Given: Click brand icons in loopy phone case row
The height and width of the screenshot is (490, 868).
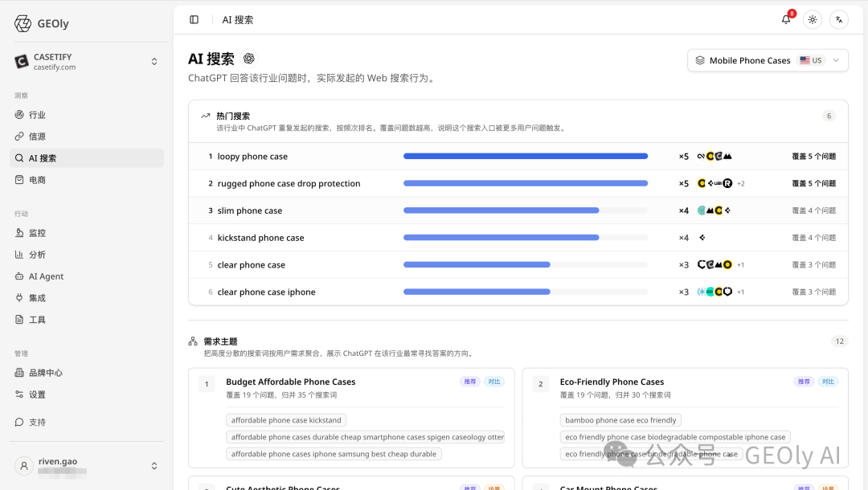Looking at the screenshot, I should point(714,157).
